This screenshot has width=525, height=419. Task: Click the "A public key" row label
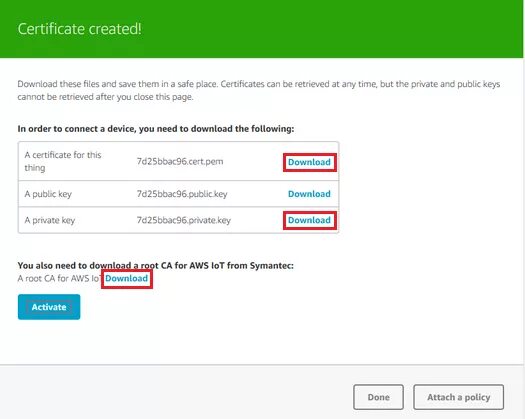pos(48,194)
